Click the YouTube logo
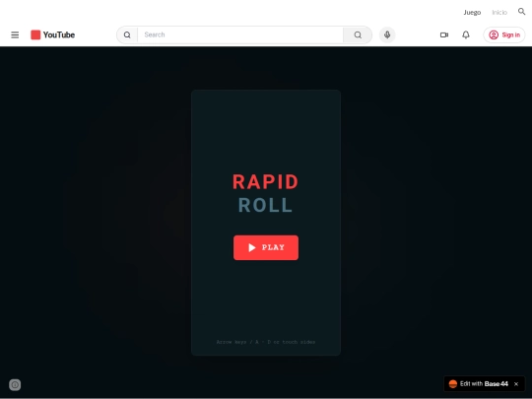The height and width of the screenshot is (399, 532). pos(52,34)
